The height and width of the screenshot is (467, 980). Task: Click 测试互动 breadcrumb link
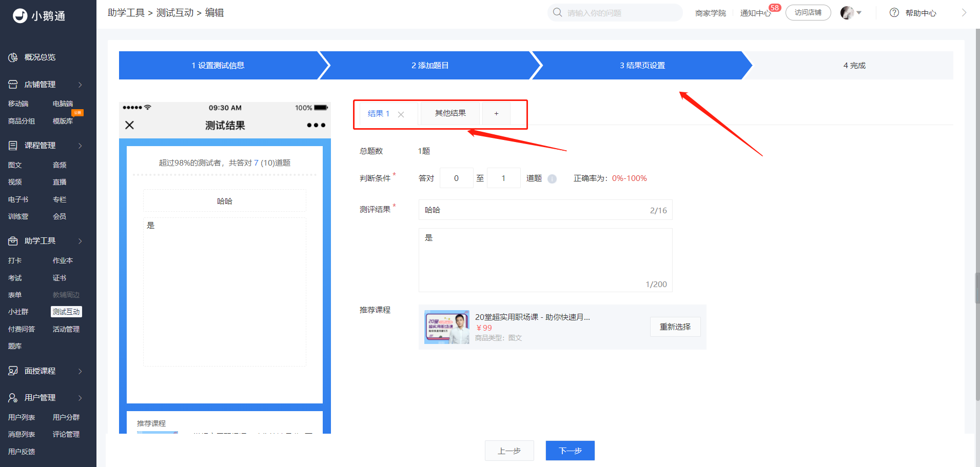click(175, 13)
